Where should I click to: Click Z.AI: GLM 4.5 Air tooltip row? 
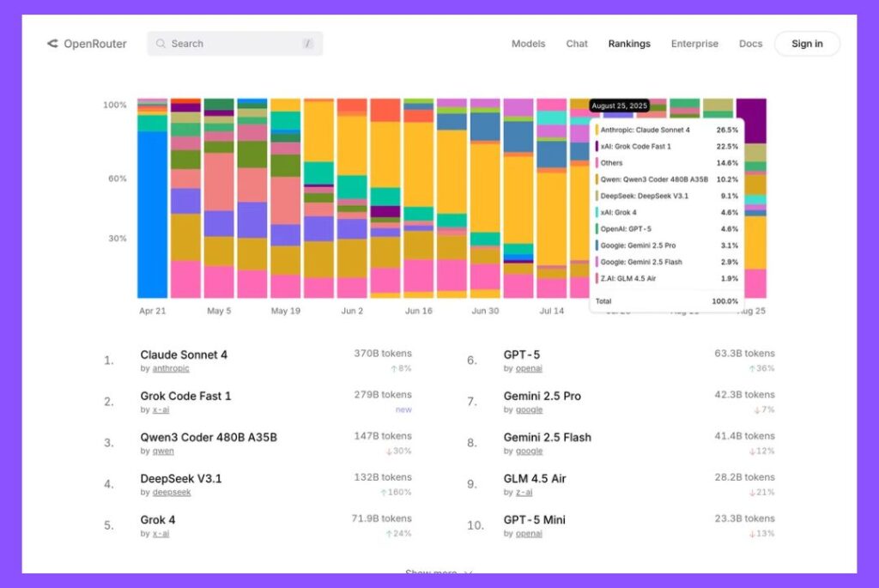tap(666, 279)
